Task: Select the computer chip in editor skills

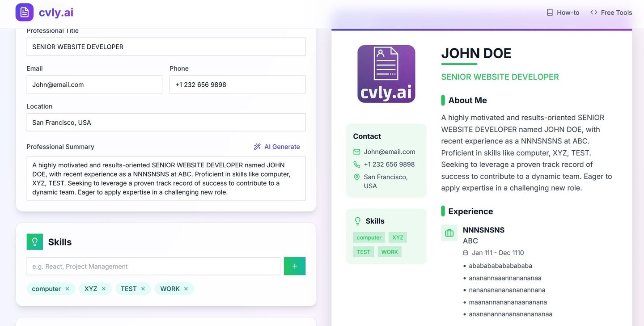Action: tap(51, 289)
